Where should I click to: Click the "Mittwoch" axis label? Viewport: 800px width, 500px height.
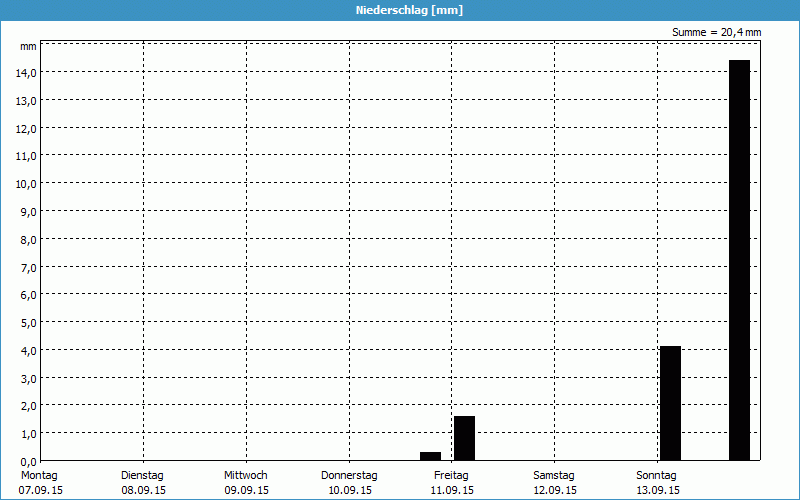pos(246,475)
